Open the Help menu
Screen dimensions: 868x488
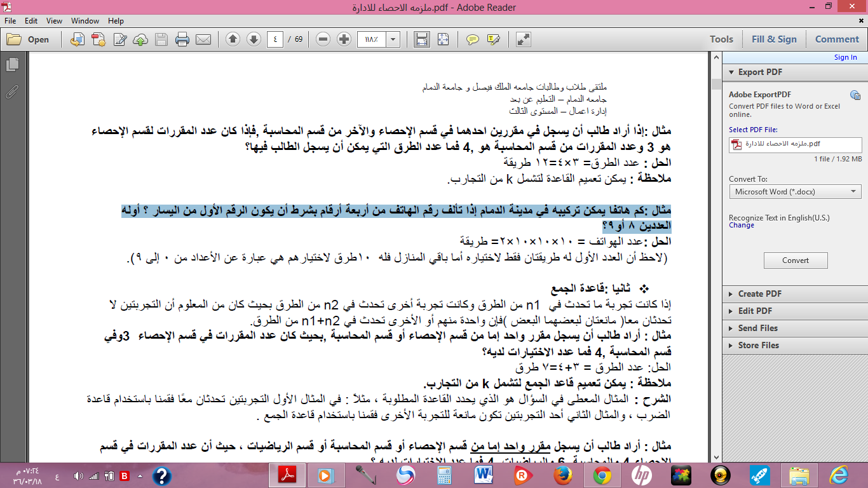[x=116, y=21]
